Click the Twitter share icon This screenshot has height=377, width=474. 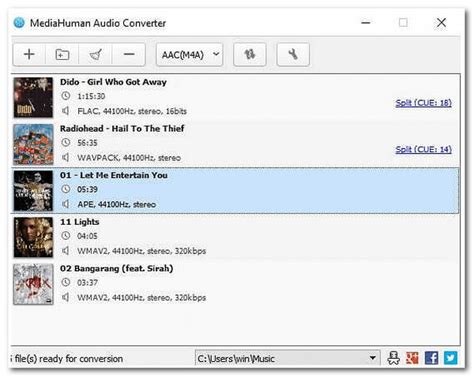point(451,358)
